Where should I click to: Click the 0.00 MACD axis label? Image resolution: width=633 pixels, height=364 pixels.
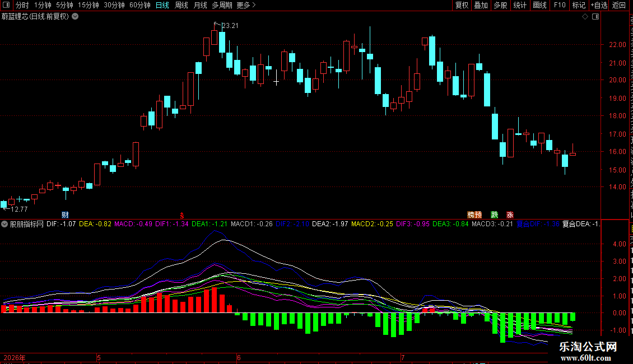click(620, 312)
